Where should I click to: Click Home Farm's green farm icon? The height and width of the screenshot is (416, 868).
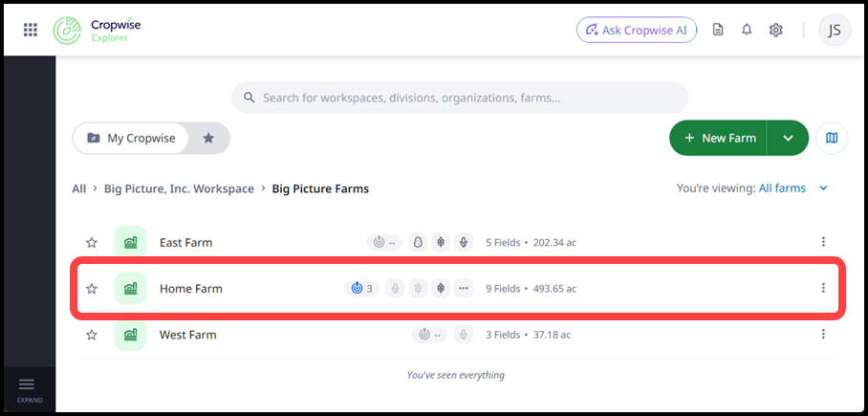click(131, 288)
